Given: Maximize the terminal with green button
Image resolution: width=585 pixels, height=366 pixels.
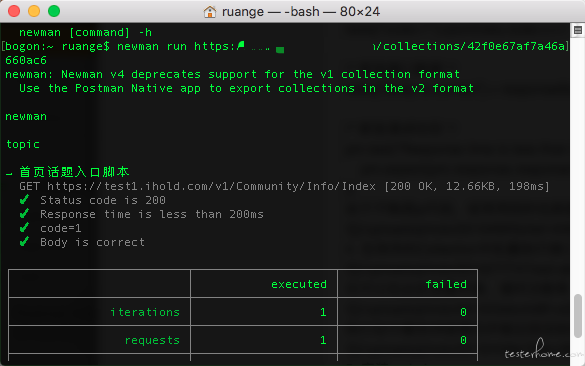Looking at the screenshot, I should [54, 11].
